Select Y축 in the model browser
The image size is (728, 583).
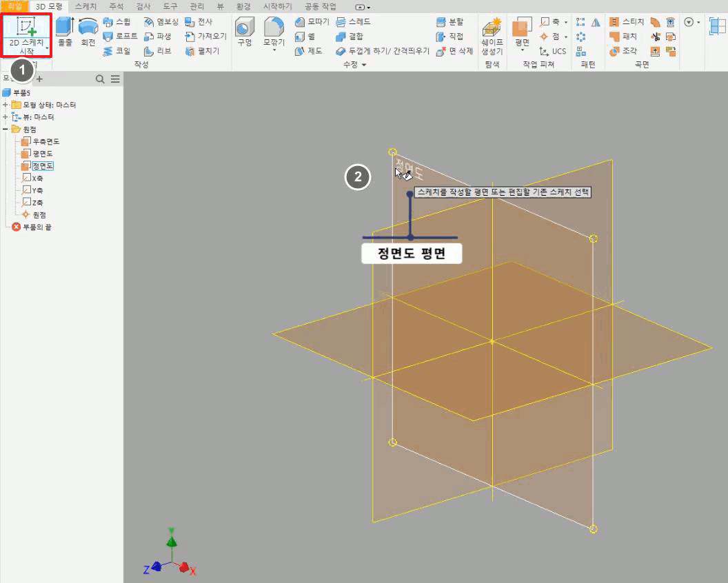(37, 190)
